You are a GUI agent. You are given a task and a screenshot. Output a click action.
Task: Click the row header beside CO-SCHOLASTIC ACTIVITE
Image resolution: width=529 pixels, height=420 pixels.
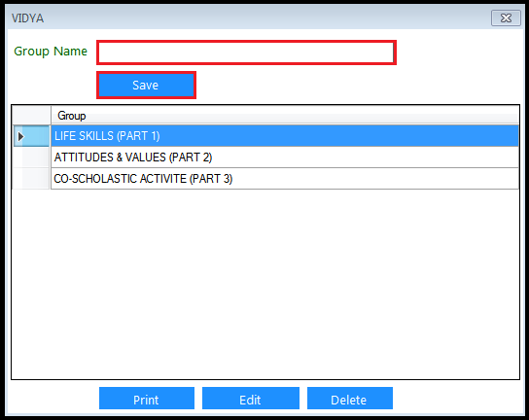31,179
